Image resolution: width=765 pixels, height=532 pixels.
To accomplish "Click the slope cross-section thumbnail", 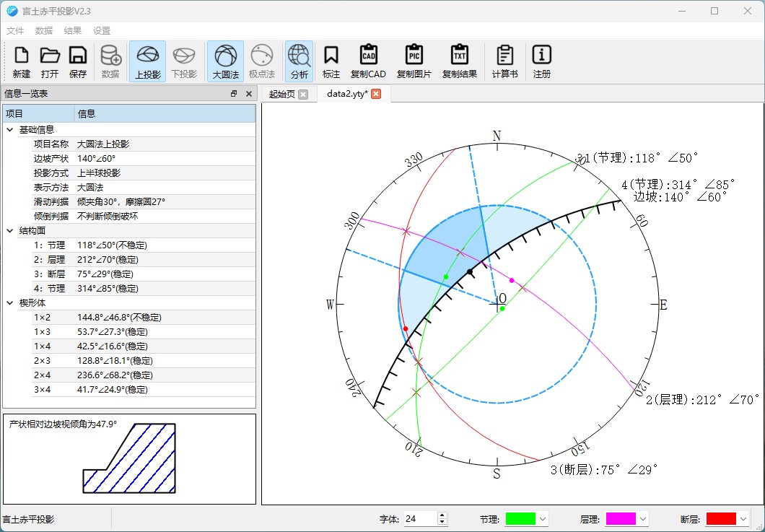I will (129, 458).
